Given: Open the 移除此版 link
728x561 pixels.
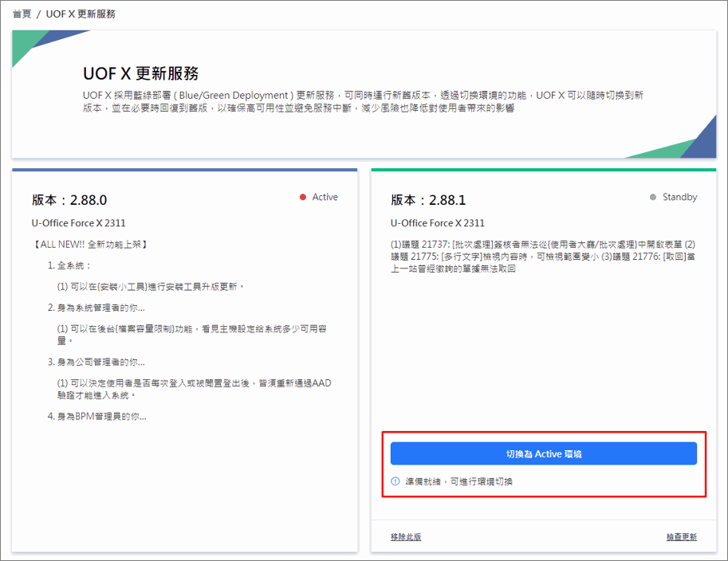Looking at the screenshot, I should (x=406, y=537).
